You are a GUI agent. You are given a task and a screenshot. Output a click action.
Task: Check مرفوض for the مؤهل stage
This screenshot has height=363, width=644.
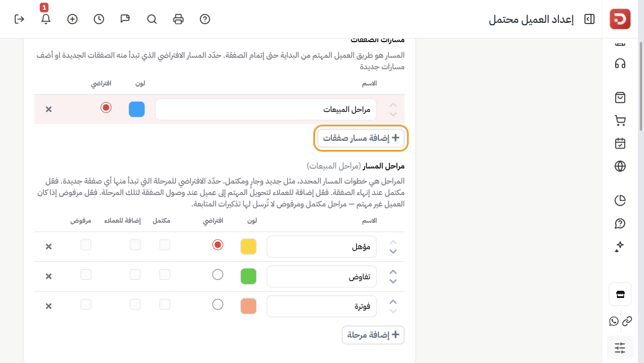point(86,245)
